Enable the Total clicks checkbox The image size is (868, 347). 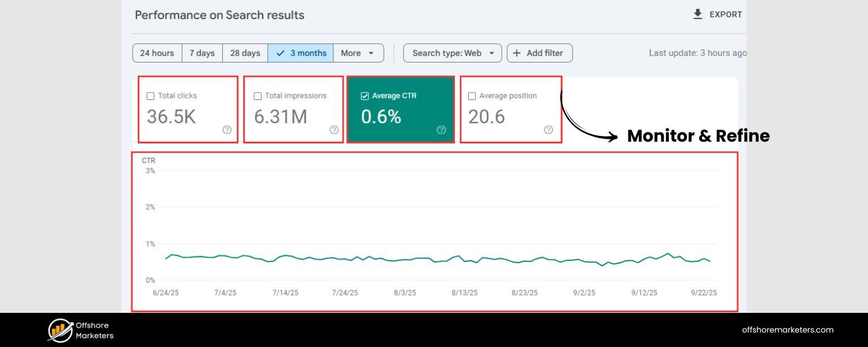pyautogui.click(x=150, y=96)
